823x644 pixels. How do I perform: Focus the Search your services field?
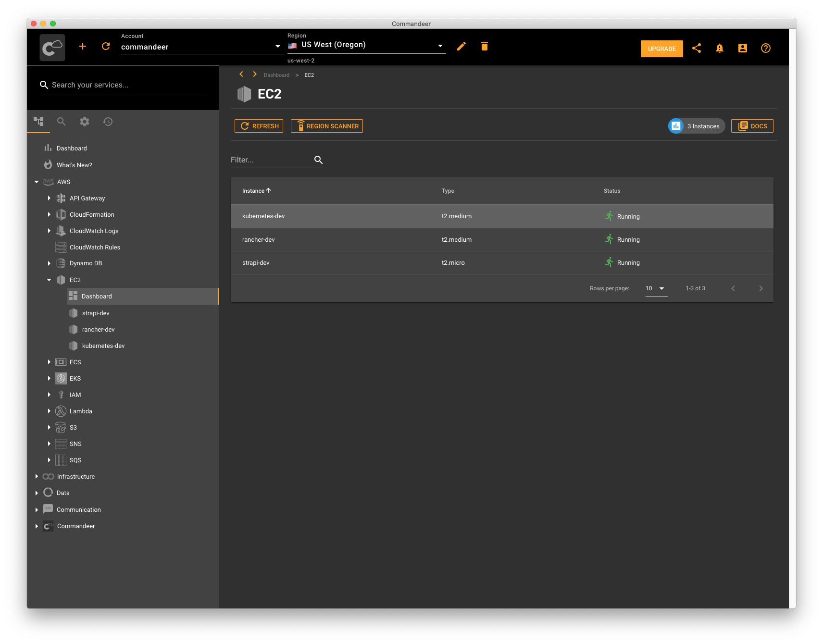(x=123, y=85)
